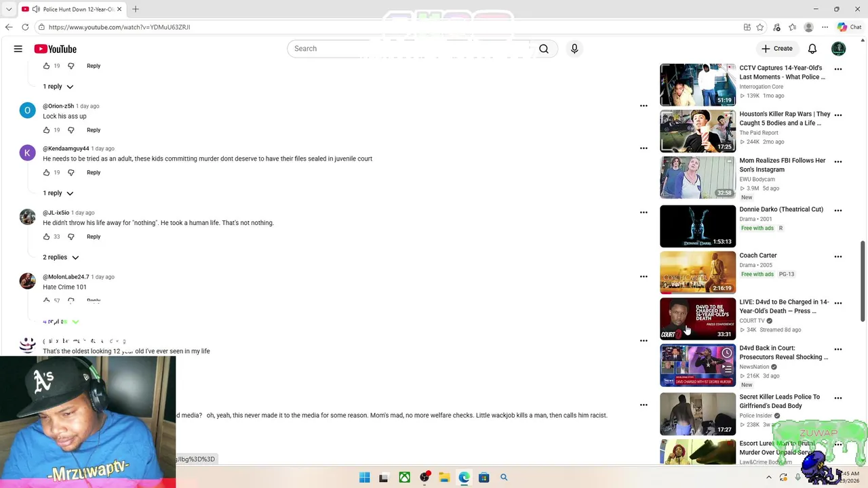Open Xbox app from the taskbar
868x488 pixels.
(404, 477)
